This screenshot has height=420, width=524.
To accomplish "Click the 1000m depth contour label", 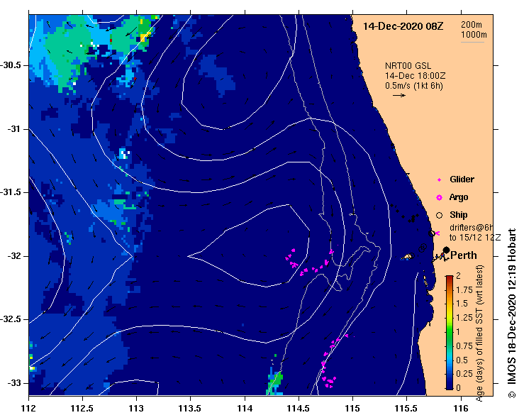I will (474, 35).
